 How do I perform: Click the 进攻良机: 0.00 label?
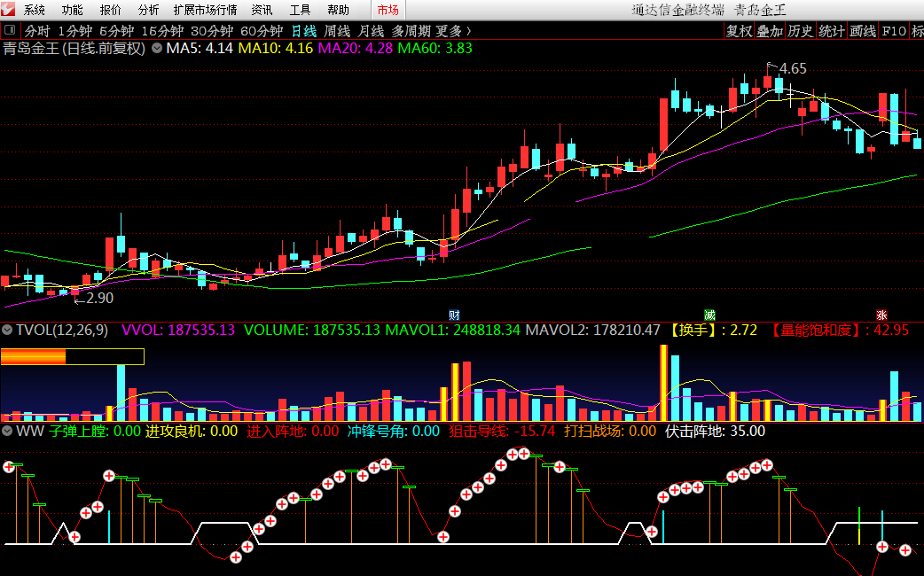click(x=192, y=432)
